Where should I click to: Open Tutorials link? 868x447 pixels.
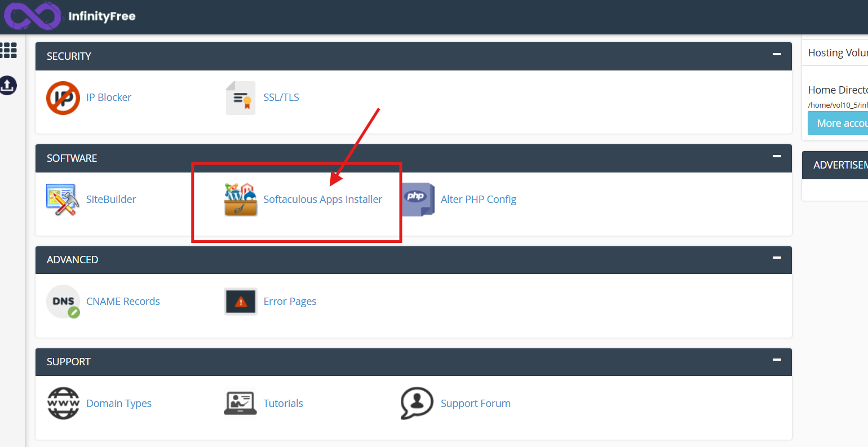283,404
